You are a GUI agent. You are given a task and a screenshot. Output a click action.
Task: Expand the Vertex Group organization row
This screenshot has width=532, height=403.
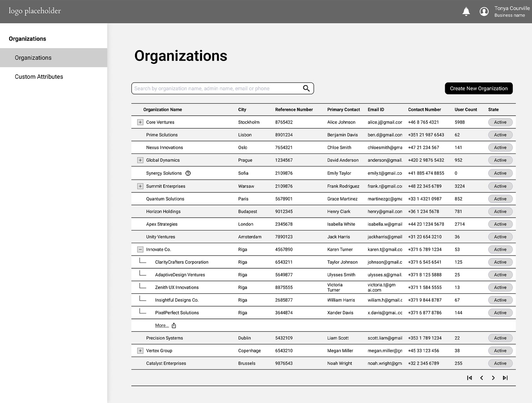(x=140, y=351)
